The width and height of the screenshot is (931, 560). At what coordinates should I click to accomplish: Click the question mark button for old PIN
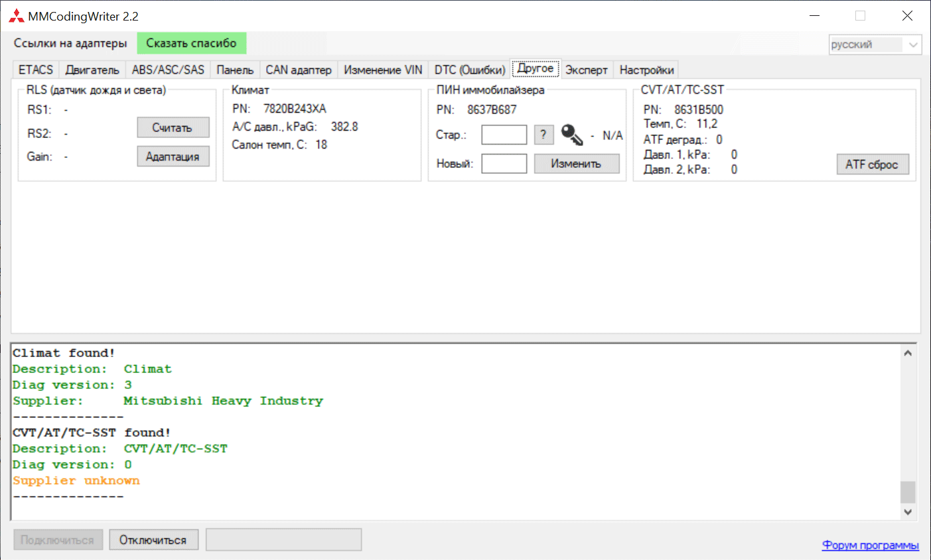[543, 135]
